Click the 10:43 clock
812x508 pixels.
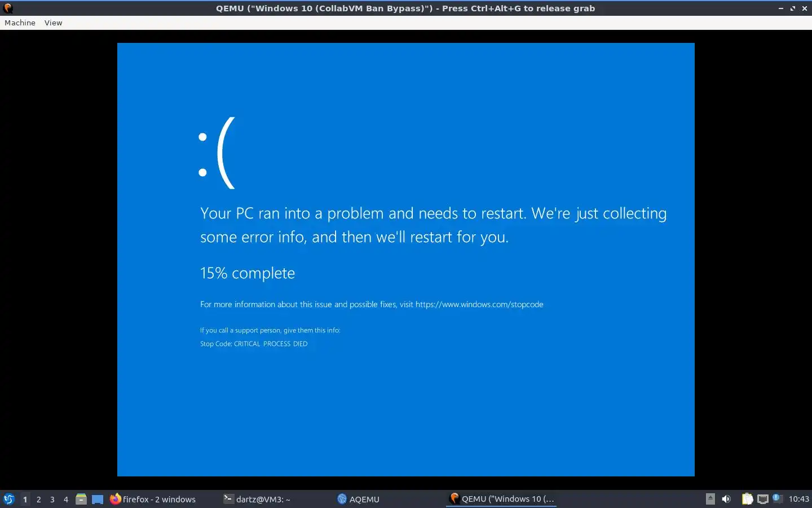(798, 499)
